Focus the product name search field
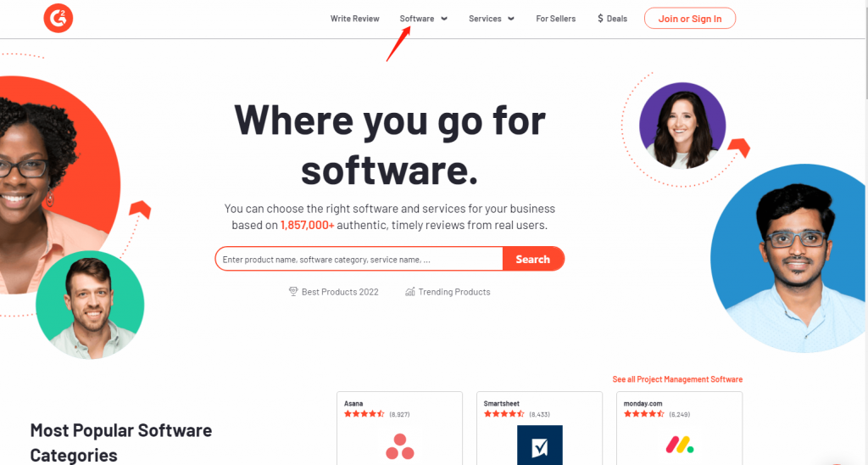 (359, 259)
